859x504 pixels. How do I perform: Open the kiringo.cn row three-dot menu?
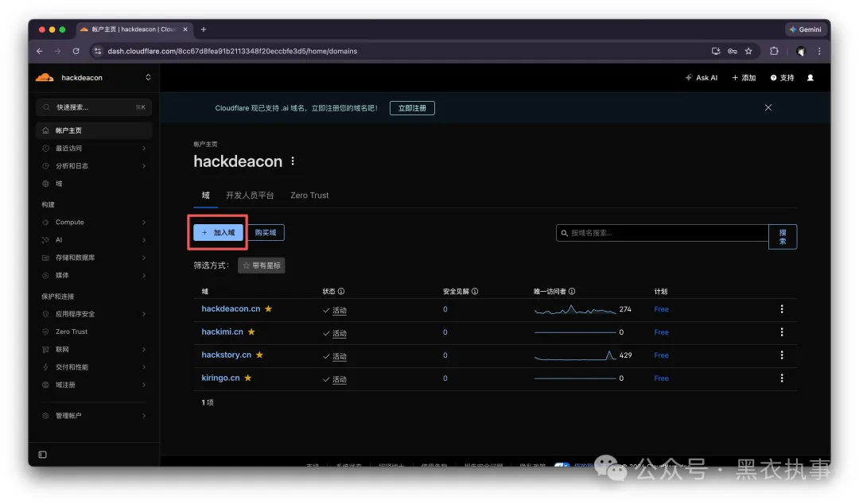pos(782,378)
